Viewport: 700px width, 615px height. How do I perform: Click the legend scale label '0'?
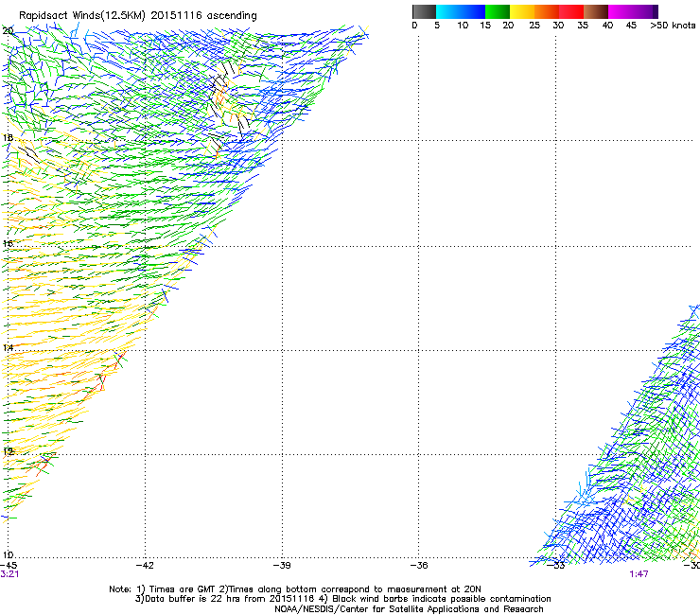tap(414, 26)
